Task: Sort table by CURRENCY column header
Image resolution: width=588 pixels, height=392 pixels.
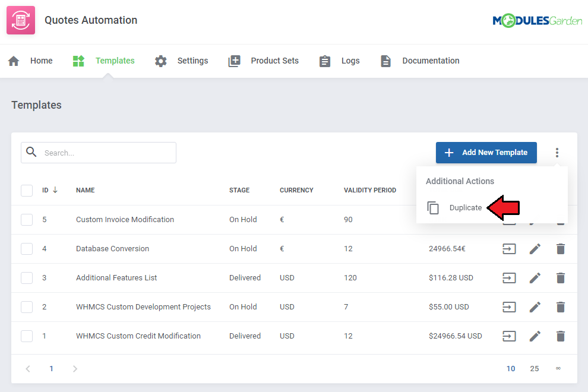Action: tap(296, 190)
